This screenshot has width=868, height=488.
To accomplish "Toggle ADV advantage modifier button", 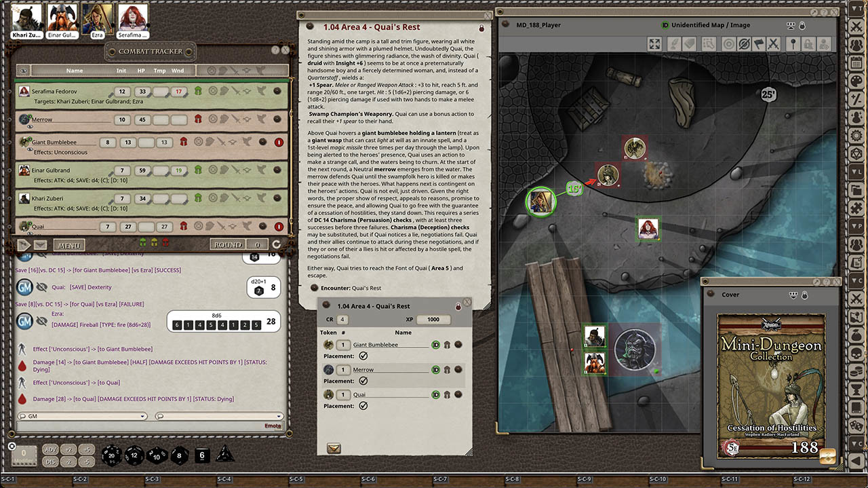I will click(x=50, y=449).
